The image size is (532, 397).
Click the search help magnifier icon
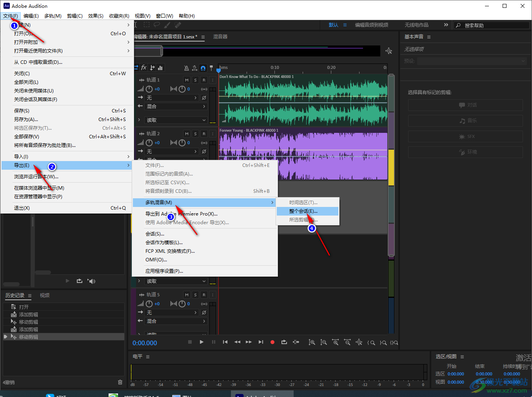coord(458,25)
